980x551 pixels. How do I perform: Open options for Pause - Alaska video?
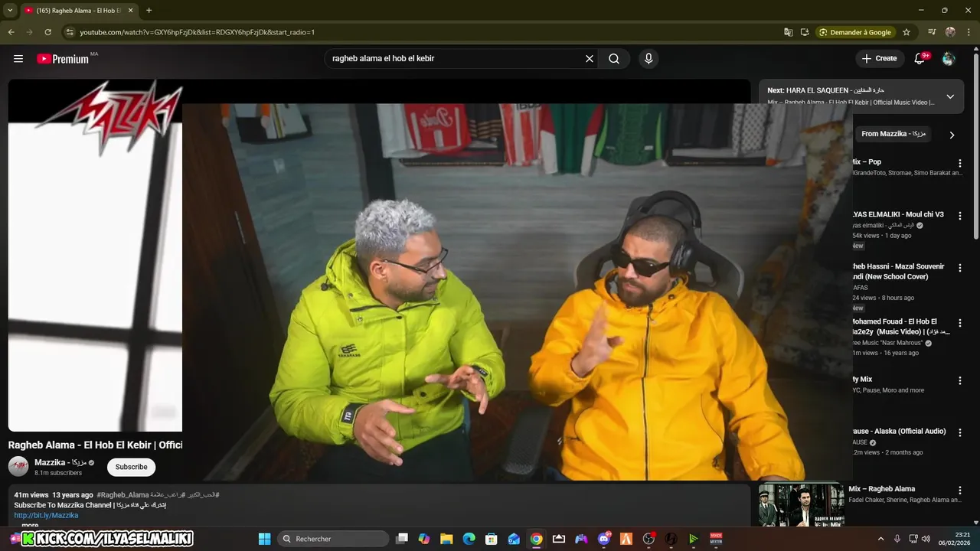960,432
